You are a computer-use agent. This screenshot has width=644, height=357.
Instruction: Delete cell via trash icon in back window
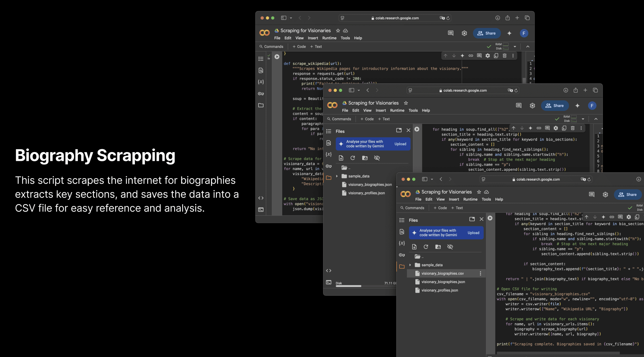click(x=504, y=56)
